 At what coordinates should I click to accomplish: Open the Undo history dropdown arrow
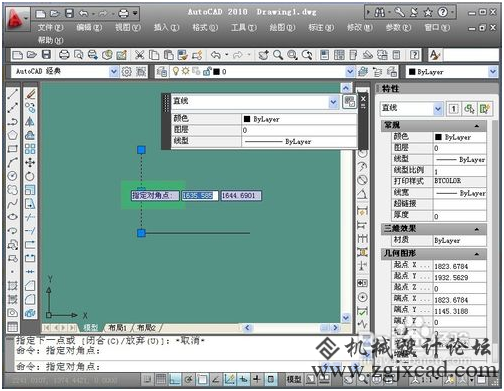coord(227,55)
